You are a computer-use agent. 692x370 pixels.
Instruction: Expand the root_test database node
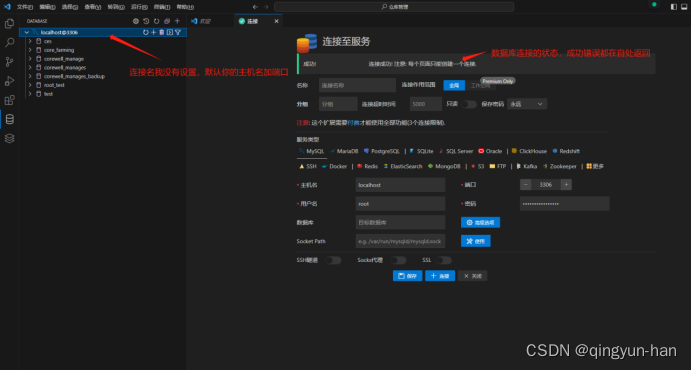pos(30,85)
